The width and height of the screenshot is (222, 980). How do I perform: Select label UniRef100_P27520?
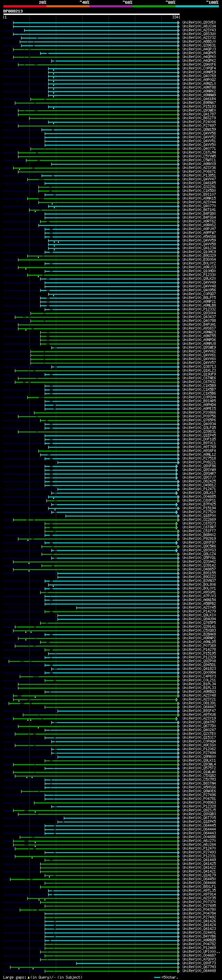click(x=199, y=512)
